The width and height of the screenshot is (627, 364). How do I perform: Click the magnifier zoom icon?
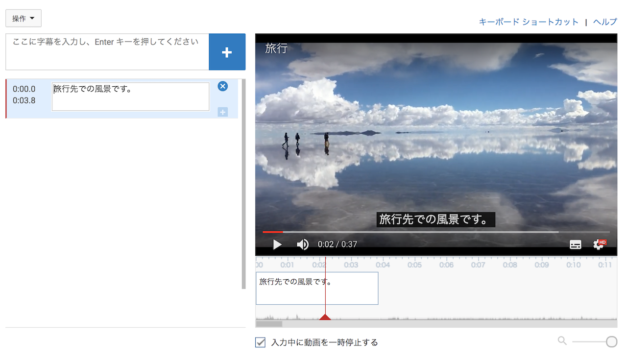pyautogui.click(x=562, y=340)
